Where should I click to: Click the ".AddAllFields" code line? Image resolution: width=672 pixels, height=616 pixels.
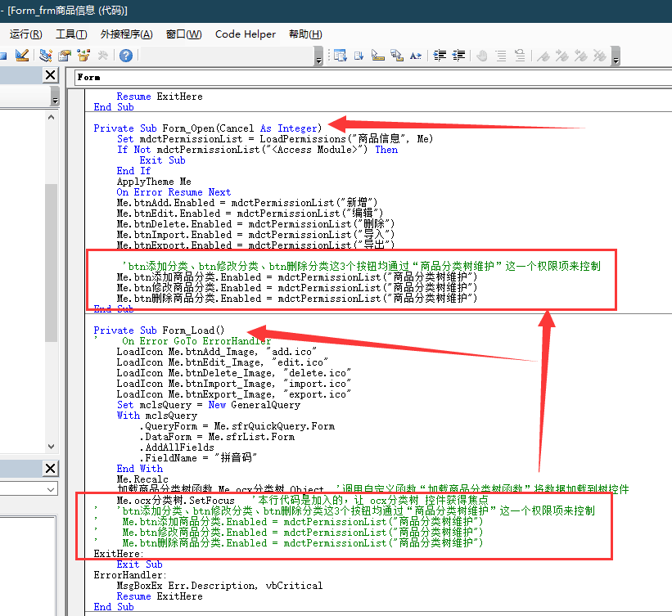click(177, 447)
